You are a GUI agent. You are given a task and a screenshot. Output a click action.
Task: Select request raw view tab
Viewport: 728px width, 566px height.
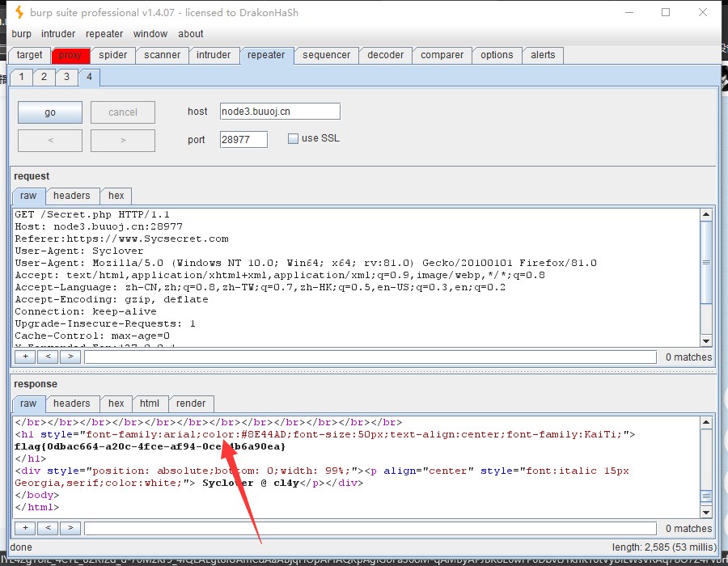pos(28,196)
